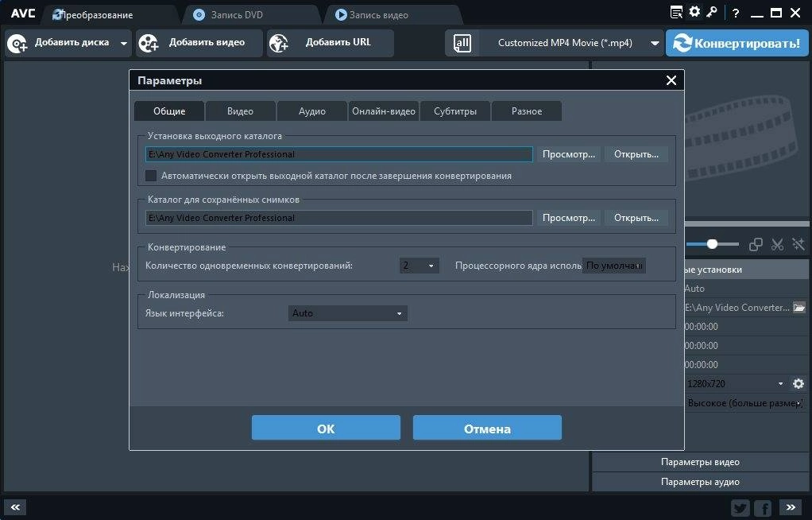This screenshot has width=812, height=520.
Task: Select the Онлайн-видео tab
Action: pyautogui.click(x=384, y=111)
